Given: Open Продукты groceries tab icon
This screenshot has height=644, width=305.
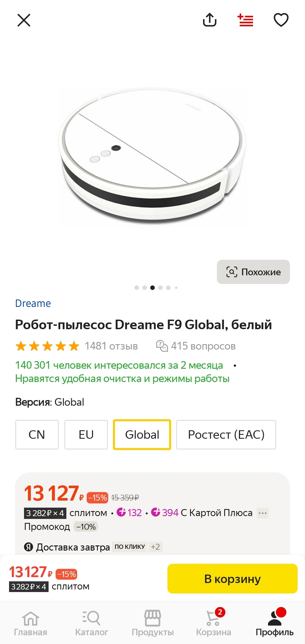Looking at the screenshot, I should [152, 618].
